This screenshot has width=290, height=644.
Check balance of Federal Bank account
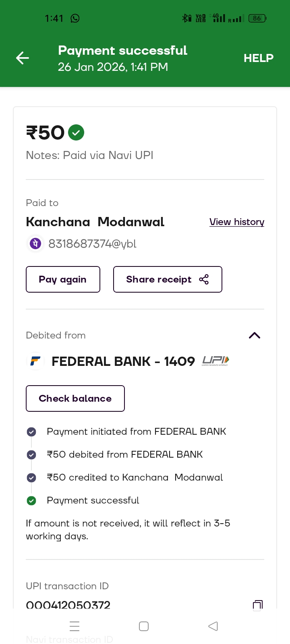point(75,398)
